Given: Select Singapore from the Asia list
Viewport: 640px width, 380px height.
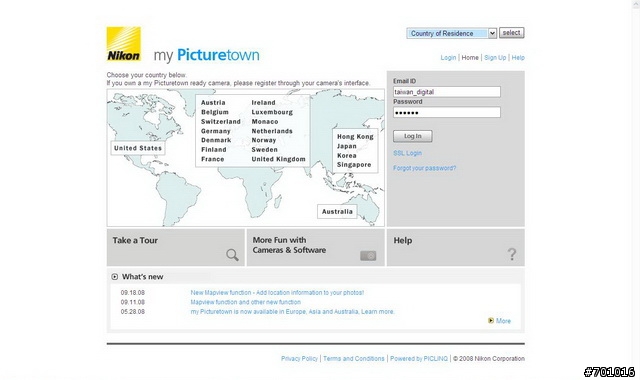Looking at the screenshot, I should (354, 164).
